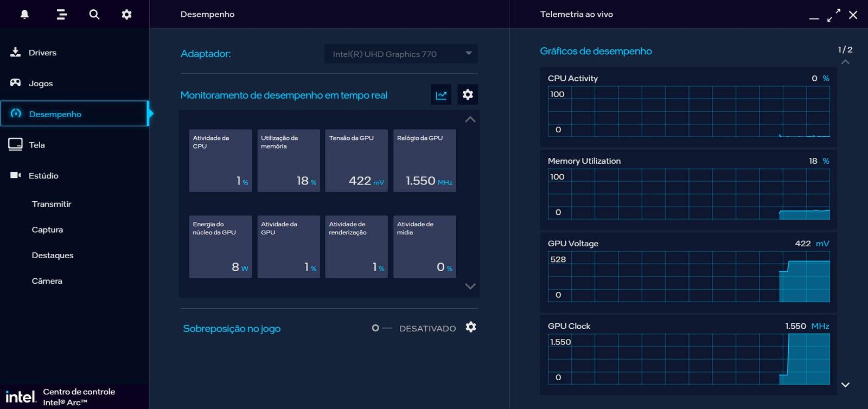Open in-game overlay settings gear
The width and height of the screenshot is (868, 409).
pos(471,327)
